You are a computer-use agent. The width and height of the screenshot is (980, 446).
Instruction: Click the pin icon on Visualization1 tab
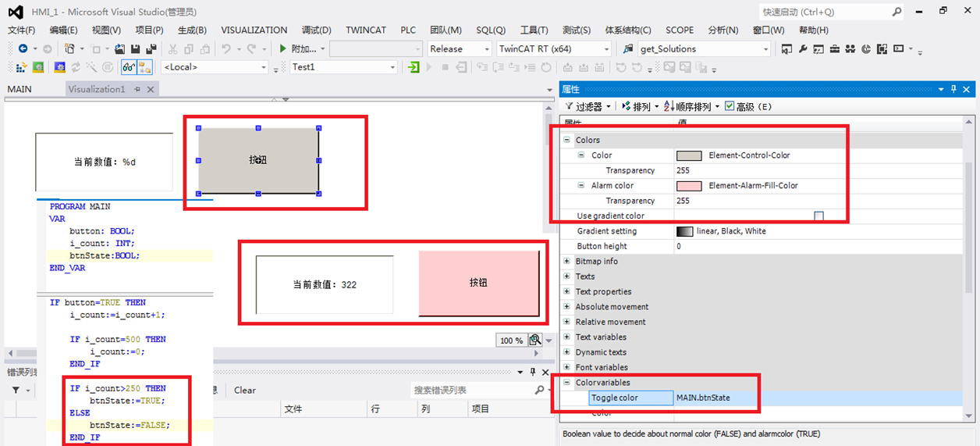[137, 89]
